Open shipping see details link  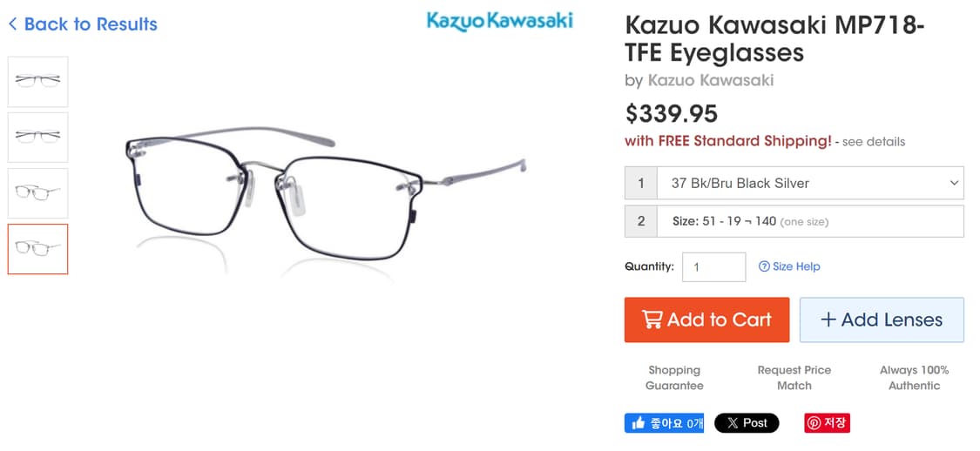(874, 142)
